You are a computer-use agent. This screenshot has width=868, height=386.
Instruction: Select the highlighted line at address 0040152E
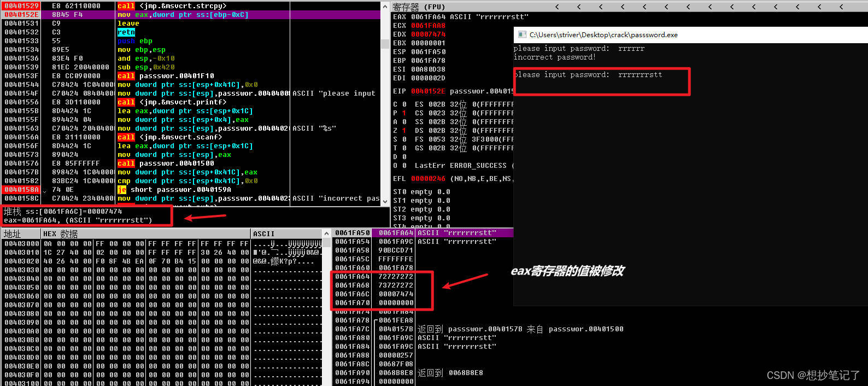[x=191, y=15]
